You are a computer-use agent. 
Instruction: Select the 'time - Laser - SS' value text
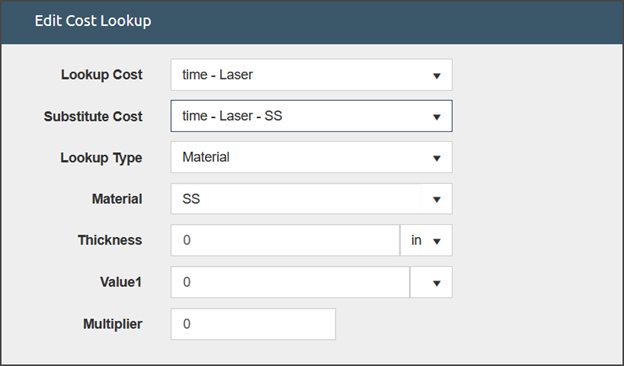click(x=232, y=116)
